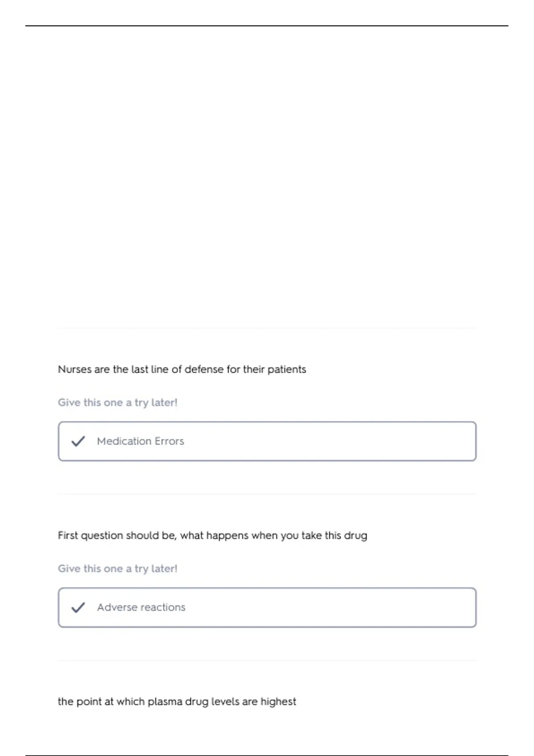Screen dimensions: 534x756
Task: Click 'Give this one a try later!' under Nurses question
Action: (x=117, y=402)
